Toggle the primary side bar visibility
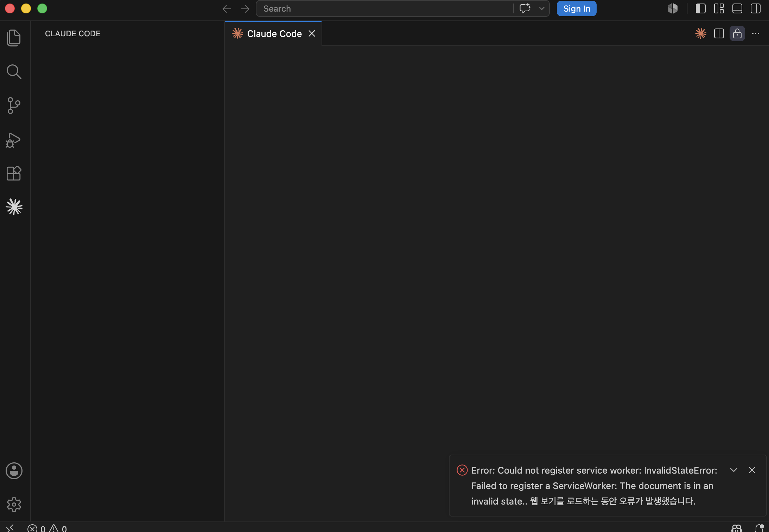The image size is (769, 532). [701, 8]
